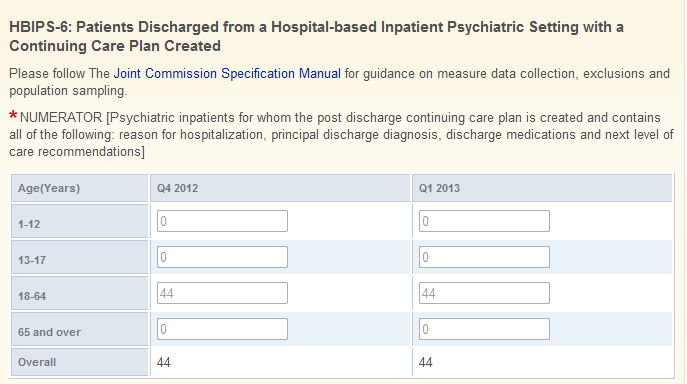Image resolution: width=687 pixels, height=384 pixels.
Task: Click the Age(Years) column header
Action: (79, 188)
